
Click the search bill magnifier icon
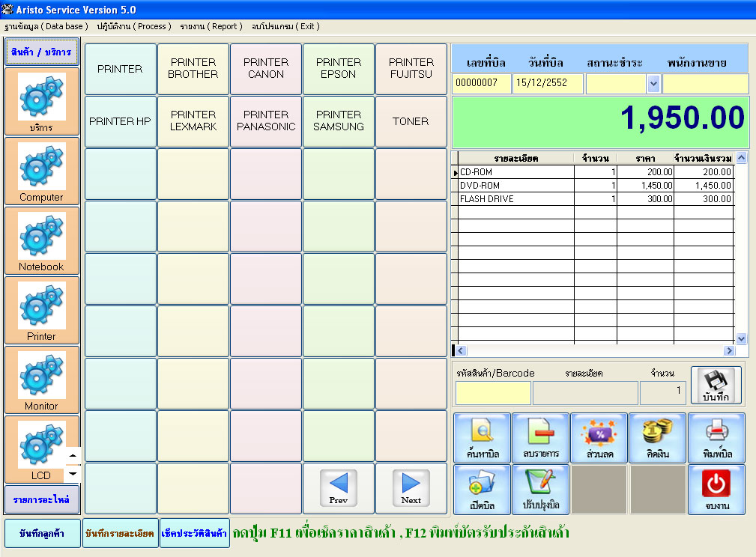(x=482, y=432)
